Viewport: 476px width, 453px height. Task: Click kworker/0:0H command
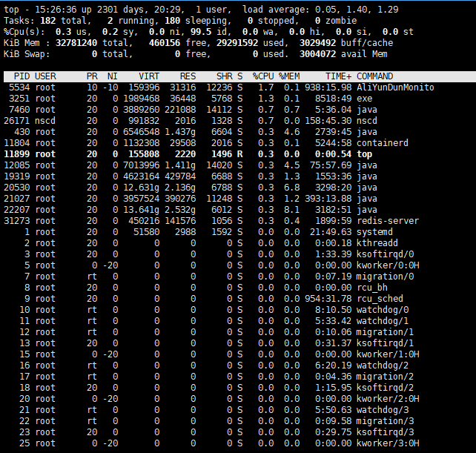click(388, 265)
